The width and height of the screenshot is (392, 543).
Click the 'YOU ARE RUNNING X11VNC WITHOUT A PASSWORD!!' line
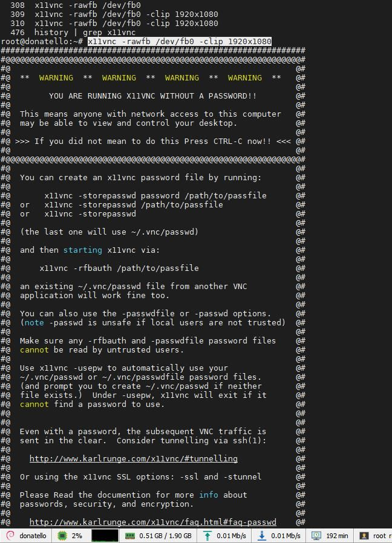(152, 96)
